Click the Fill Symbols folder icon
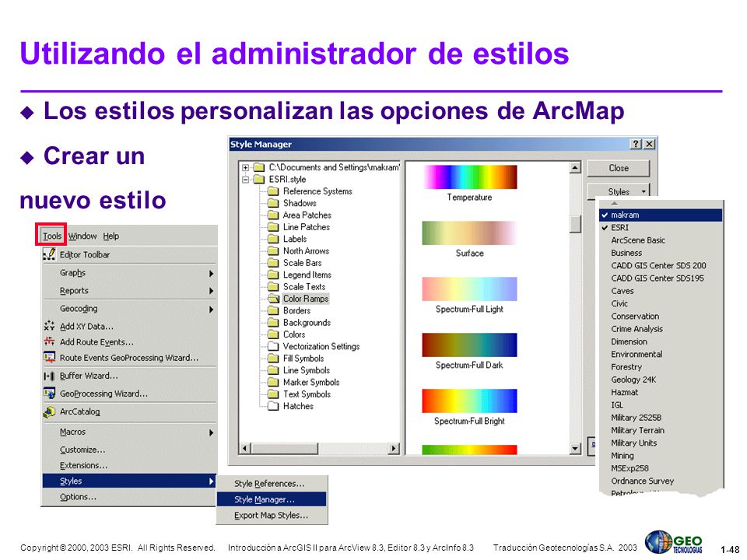Screen dimensions: 747x560 pyautogui.click(x=273, y=358)
